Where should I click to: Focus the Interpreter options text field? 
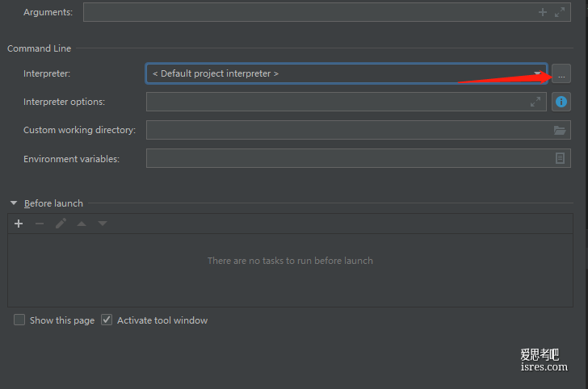[346, 102]
